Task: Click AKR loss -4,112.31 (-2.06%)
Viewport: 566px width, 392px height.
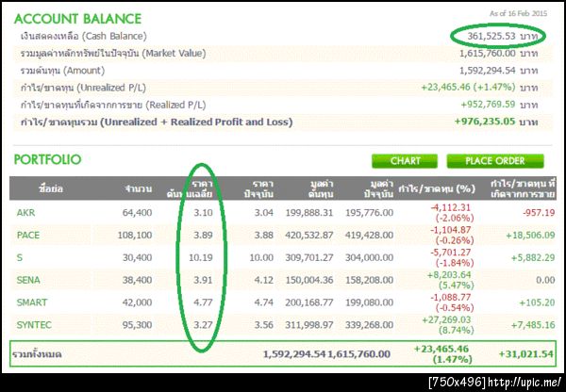Action: [x=452, y=213]
